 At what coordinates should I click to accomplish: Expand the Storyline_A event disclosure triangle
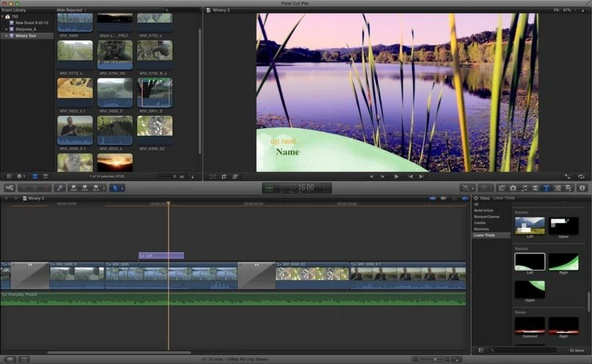(6, 29)
